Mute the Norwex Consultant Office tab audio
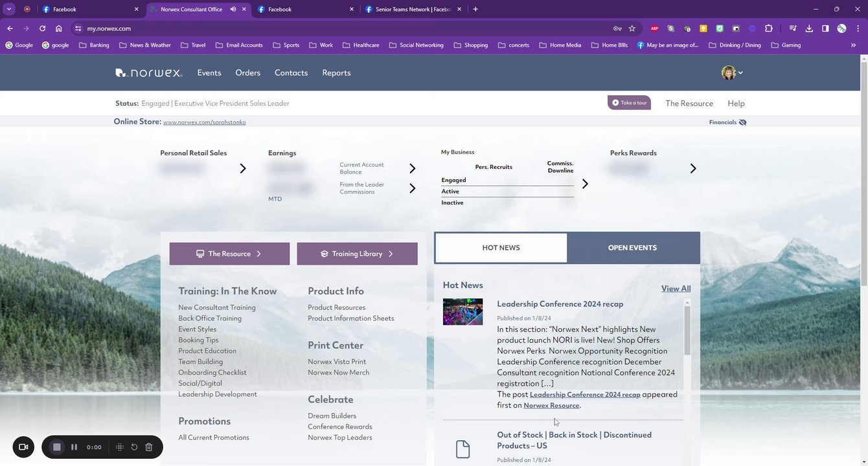The image size is (868, 466). click(233, 9)
